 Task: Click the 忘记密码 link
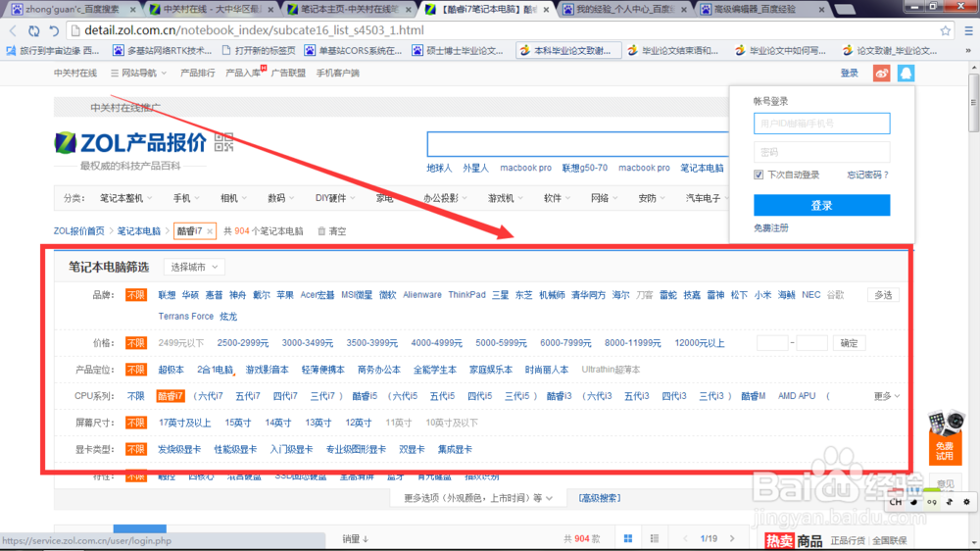[x=867, y=175]
